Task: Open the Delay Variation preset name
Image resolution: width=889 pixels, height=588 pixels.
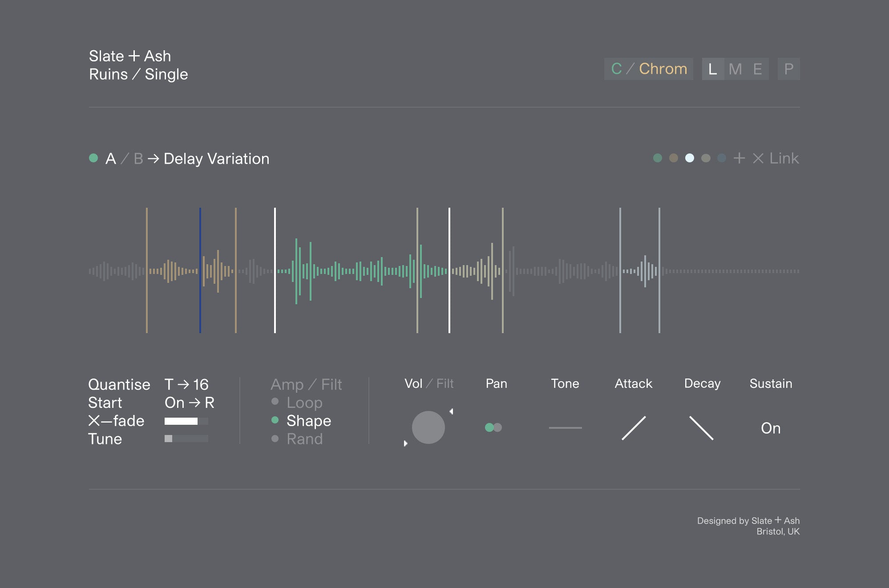Action: pos(216,159)
